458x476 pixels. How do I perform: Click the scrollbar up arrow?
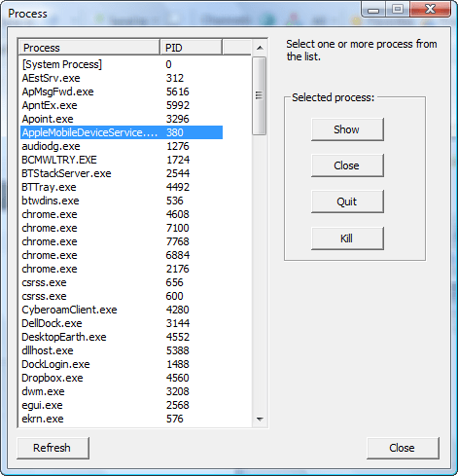click(260, 48)
